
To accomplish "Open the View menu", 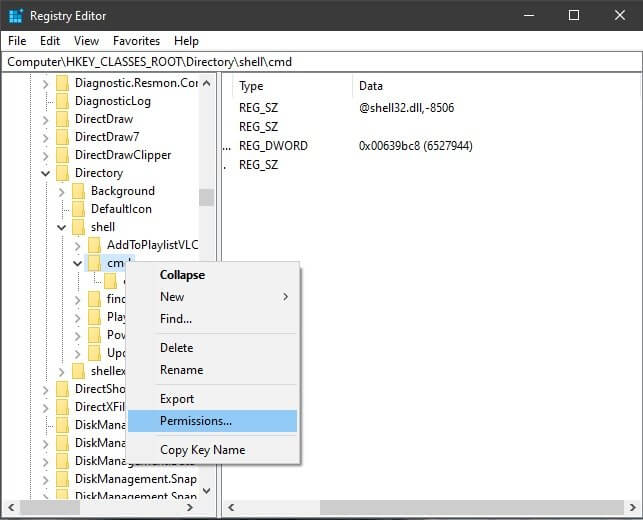I will (x=87, y=41).
